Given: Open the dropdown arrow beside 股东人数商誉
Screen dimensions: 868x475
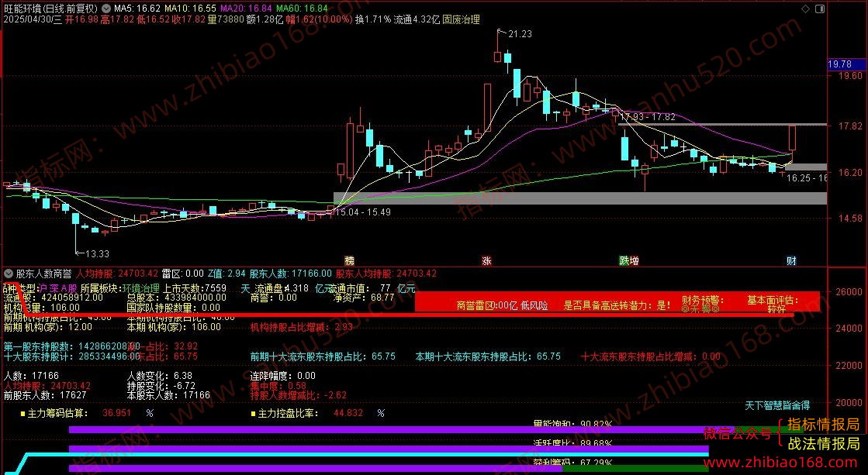Looking at the screenshot, I should (9, 274).
